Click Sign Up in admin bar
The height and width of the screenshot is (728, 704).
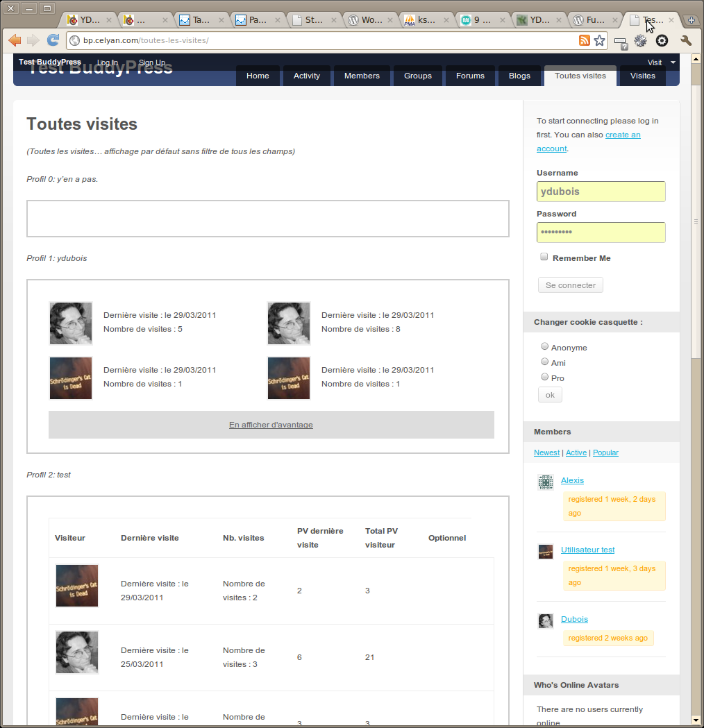(x=152, y=62)
